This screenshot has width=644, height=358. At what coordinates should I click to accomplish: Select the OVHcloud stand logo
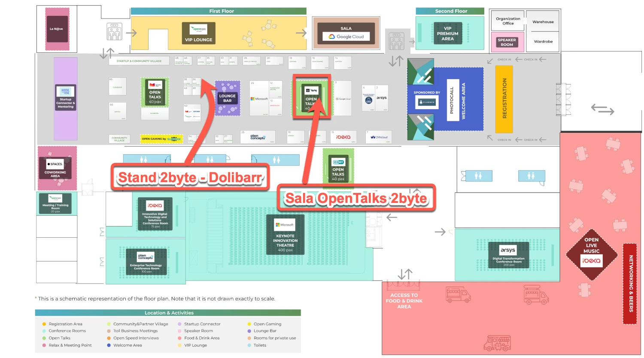(x=379, y=137)
